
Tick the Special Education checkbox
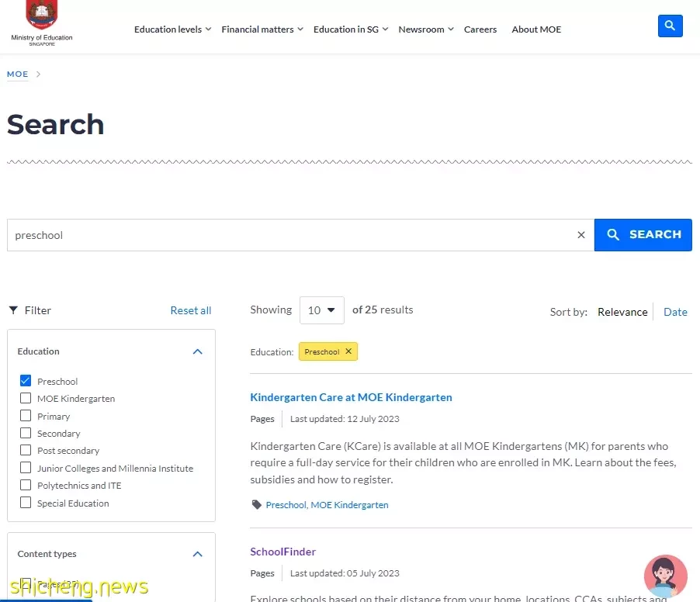pos(26,503)
